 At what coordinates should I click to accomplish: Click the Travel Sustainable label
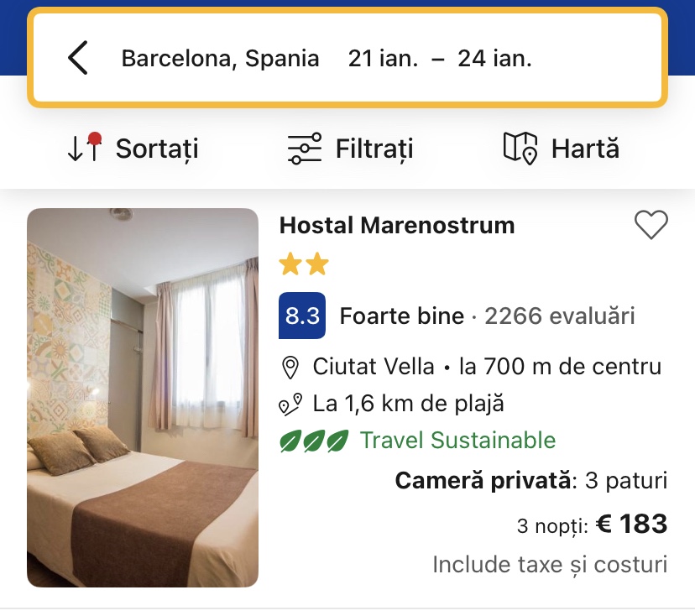[x=457, y=441]
